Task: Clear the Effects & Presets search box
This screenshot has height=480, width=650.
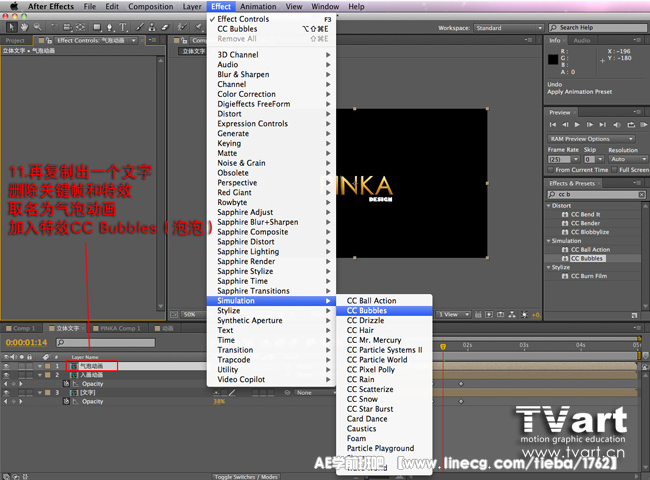Action: 641,194
